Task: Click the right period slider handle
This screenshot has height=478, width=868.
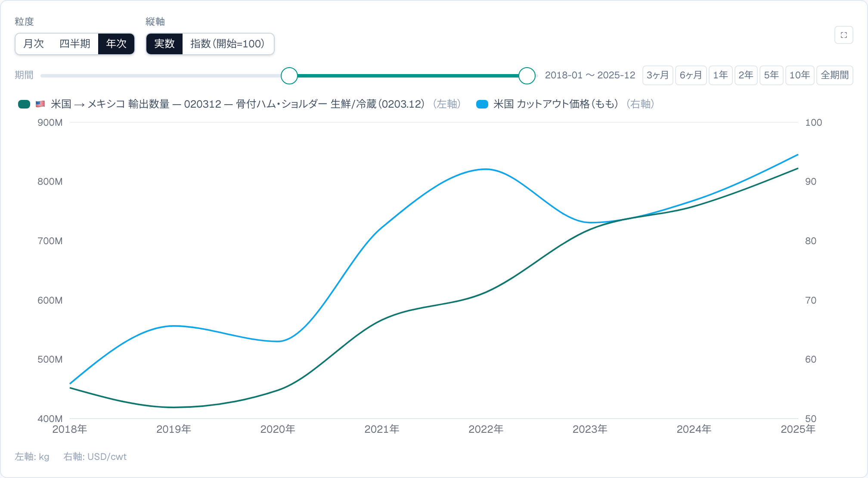Action: click(x=527, y=76)
